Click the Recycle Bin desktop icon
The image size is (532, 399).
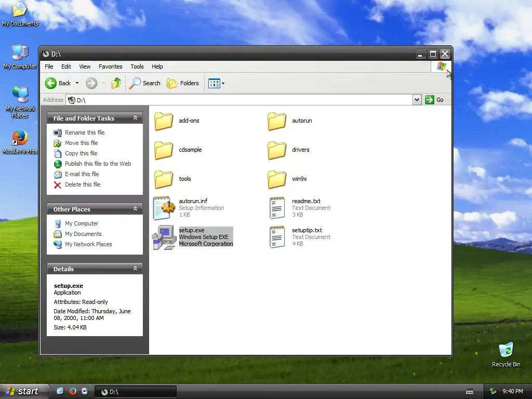pyautogui.click(x=506, y=355)
